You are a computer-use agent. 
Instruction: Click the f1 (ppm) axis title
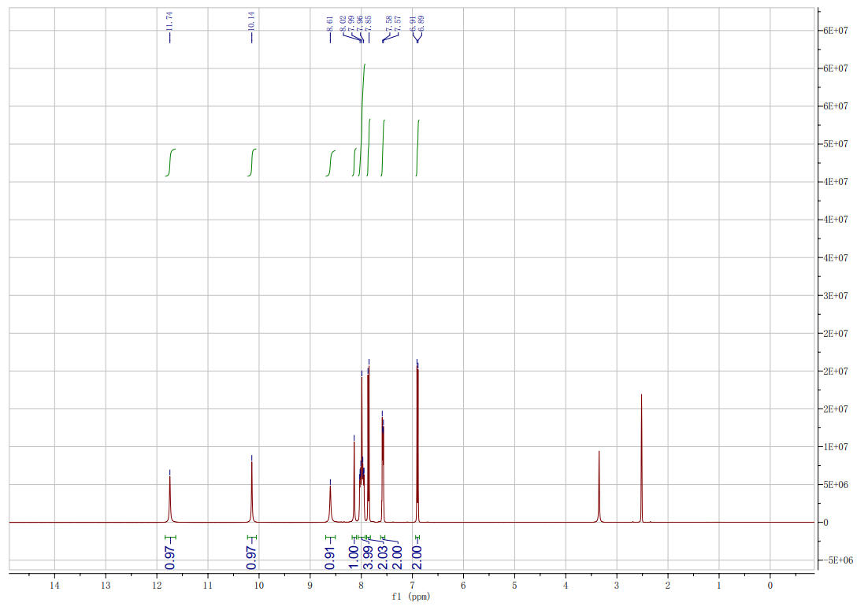click(410, 597)
